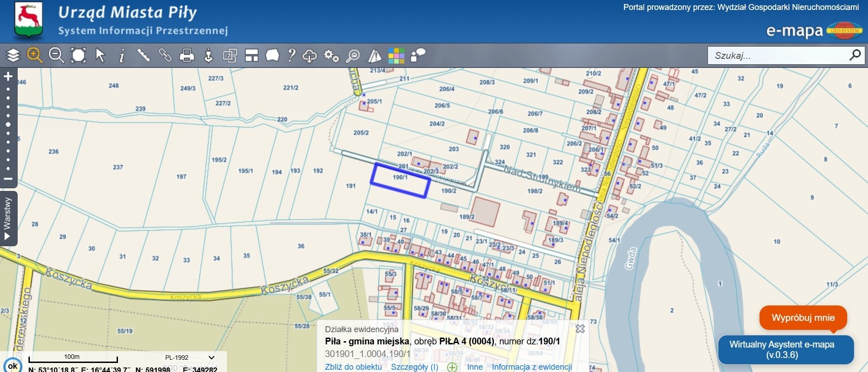The image size is (868, 372).
Task: Click the 'Zbliż do obiektu' link
Action: tap(353, 367)
